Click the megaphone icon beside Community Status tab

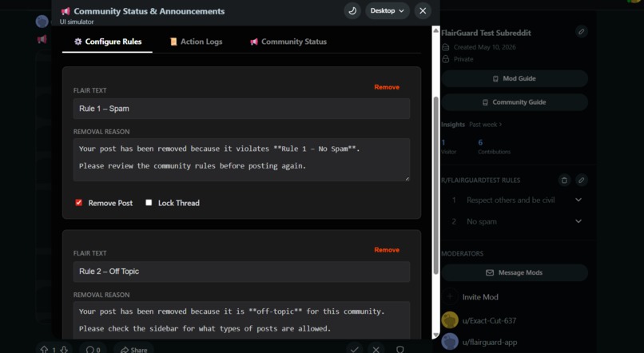(x=254, y=42)
